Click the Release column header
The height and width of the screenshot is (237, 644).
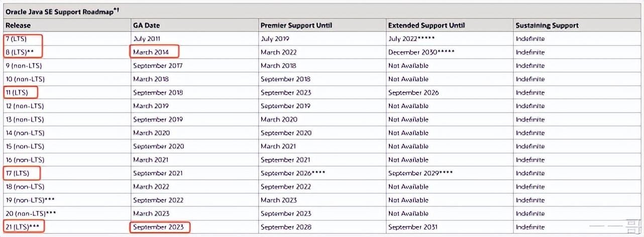(18, 25)
